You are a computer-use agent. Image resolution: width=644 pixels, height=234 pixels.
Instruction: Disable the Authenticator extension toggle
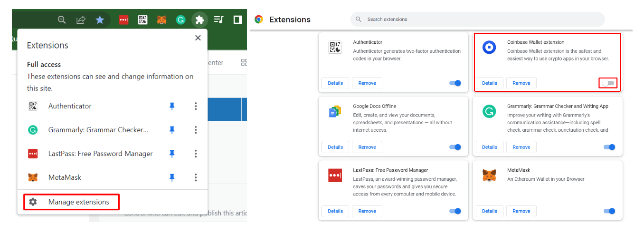(455, 83)
